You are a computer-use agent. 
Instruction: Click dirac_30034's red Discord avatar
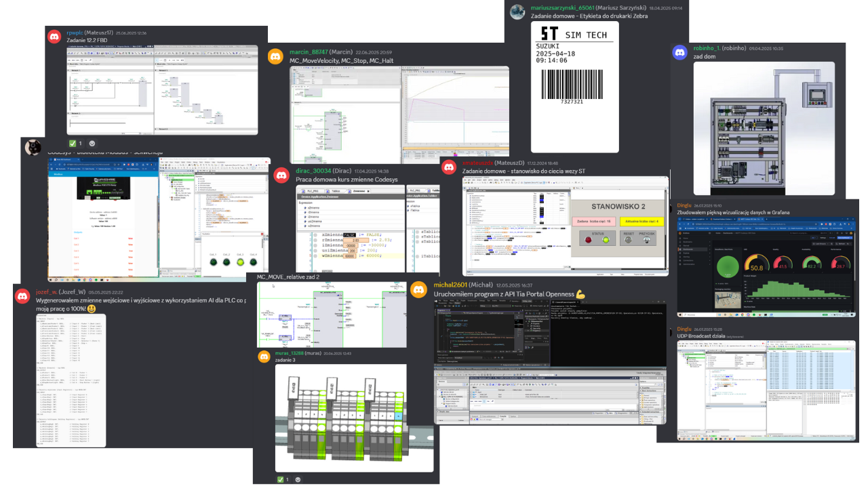click(x=282, y=175)
